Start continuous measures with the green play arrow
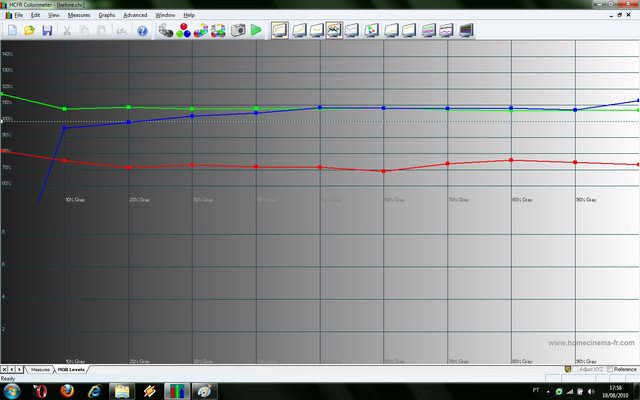The image size is (640, 400). click(x=256, y=30)
